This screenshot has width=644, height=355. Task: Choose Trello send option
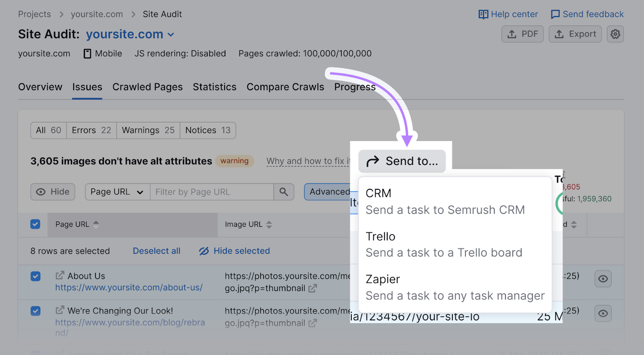tap(455, 244)
